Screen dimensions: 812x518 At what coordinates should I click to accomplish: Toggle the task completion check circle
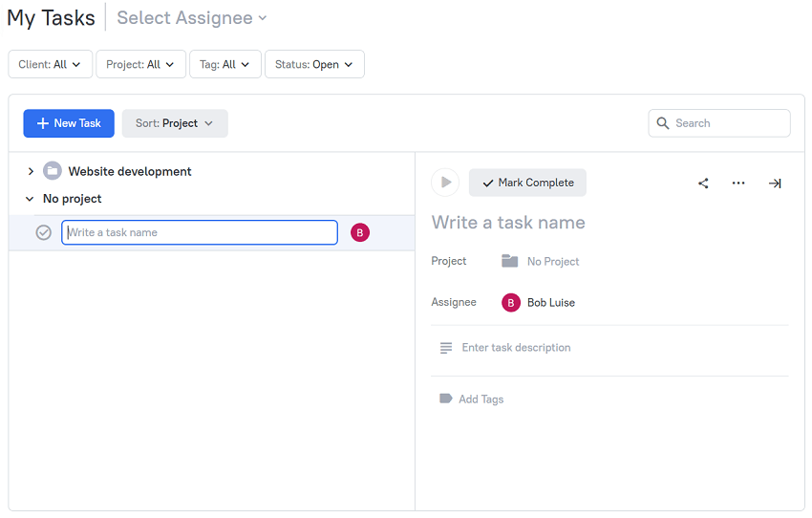click(43, 232)
